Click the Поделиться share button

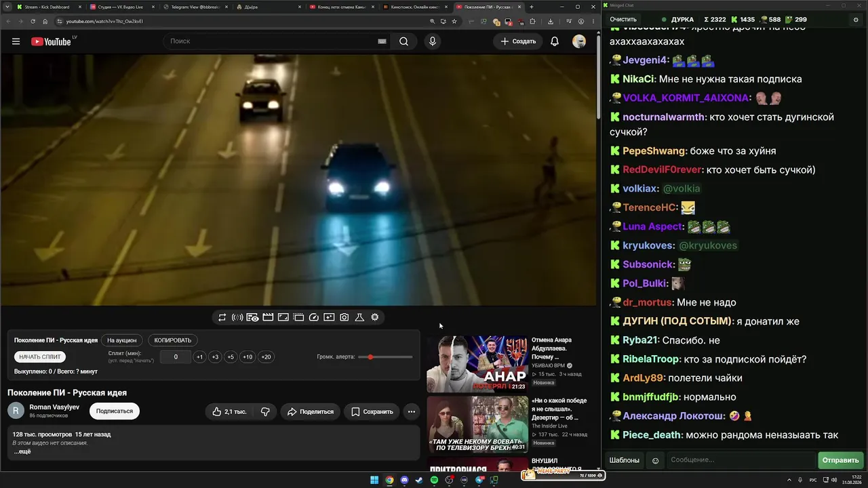tap(310, 411)
